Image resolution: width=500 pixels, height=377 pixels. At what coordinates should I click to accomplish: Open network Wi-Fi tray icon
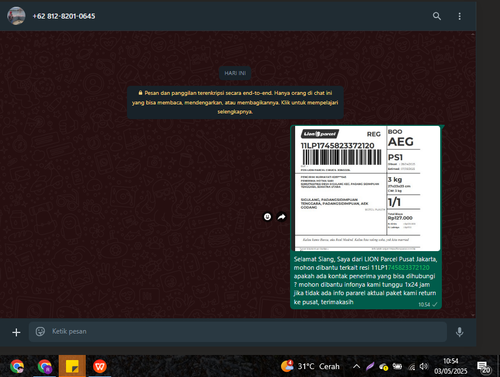pos(412,367)
